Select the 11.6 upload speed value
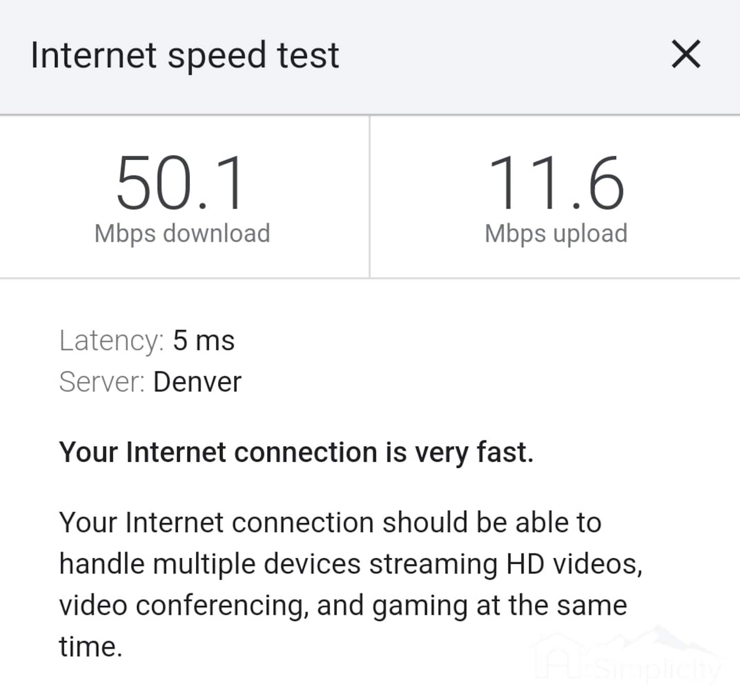 coord(556,184)
